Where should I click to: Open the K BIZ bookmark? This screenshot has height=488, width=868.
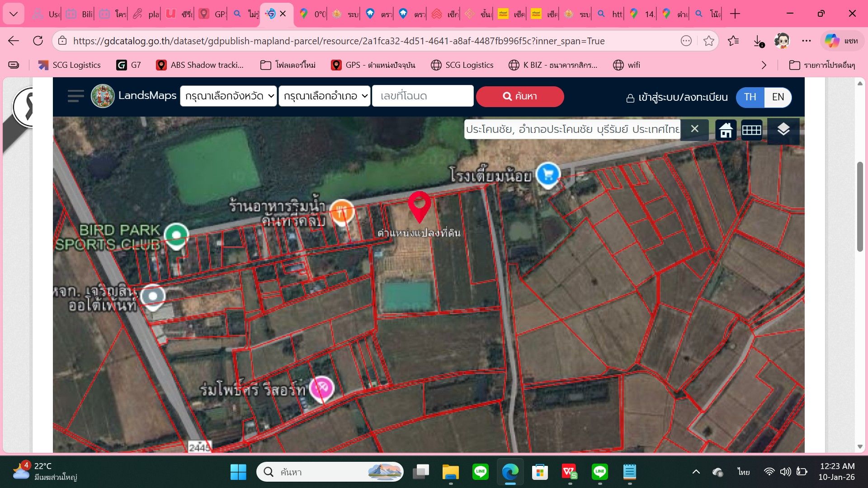click(x=553, y=65)
